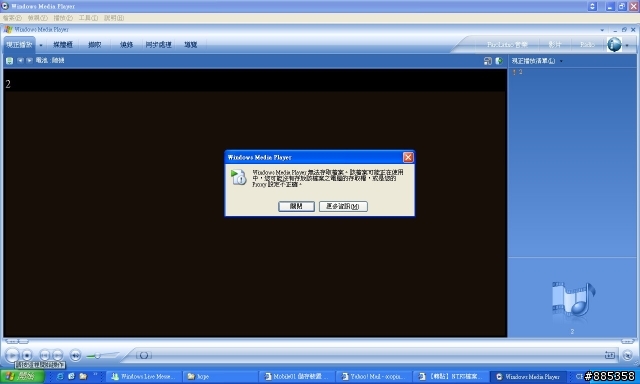
Task: Switch to Yahoo! Mail taskbar window
Action: [x=373, y=377]
